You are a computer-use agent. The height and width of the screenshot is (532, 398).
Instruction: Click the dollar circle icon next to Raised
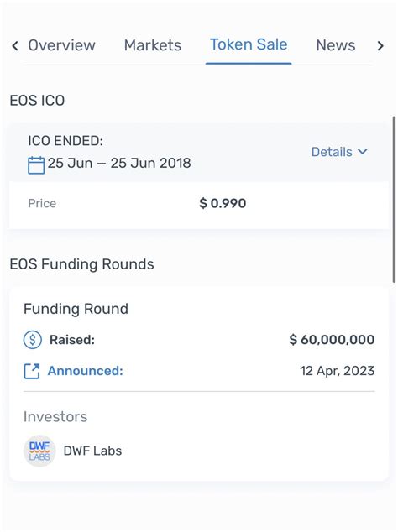click(33, 340)
